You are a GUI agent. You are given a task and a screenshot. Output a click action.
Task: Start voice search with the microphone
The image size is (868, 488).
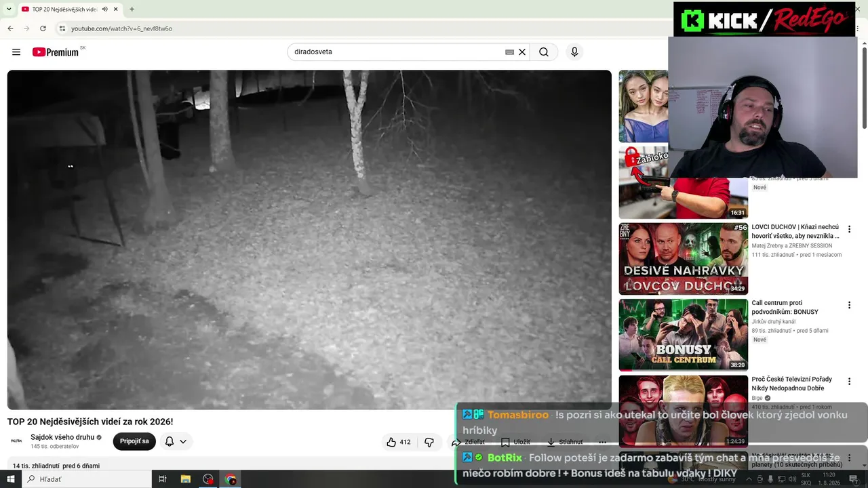pos(574,52)
